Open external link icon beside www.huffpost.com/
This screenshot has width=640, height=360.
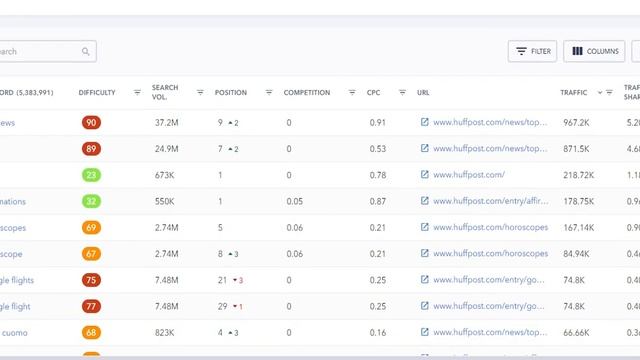tap(424, 175)
